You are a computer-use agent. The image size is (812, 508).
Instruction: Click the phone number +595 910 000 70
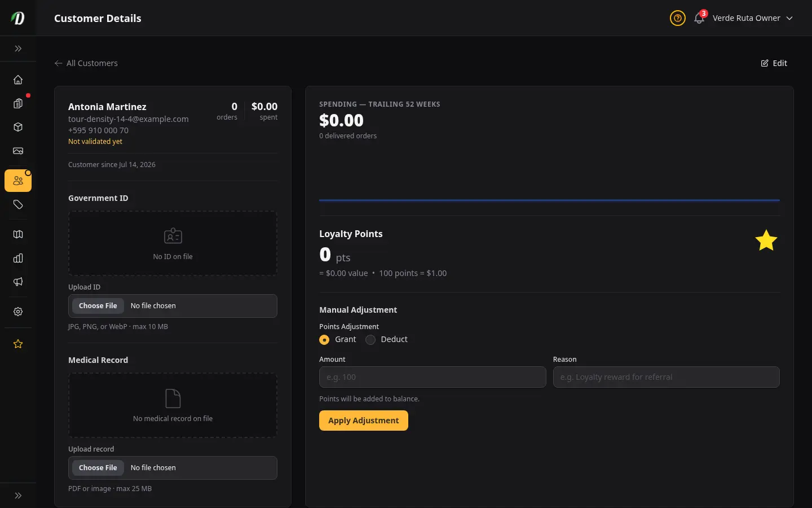coord(98,130)
